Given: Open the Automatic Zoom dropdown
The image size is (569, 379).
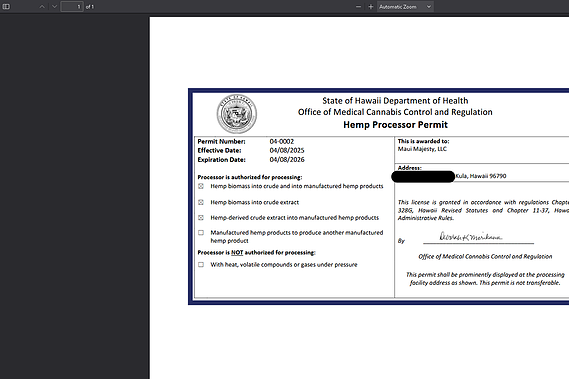Looking at the screenshot, I should (405, 7).
